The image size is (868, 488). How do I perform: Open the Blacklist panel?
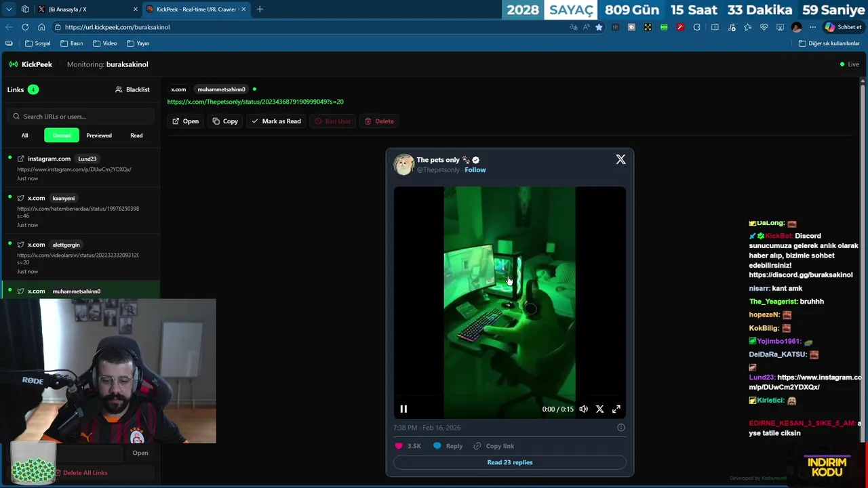(132, 89)
